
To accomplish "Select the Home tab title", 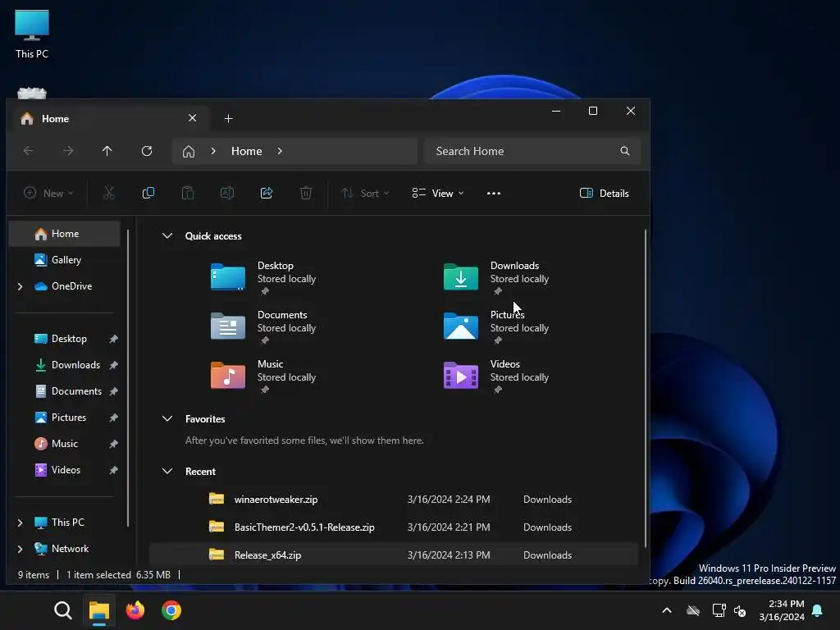I will tap(56, 118).
